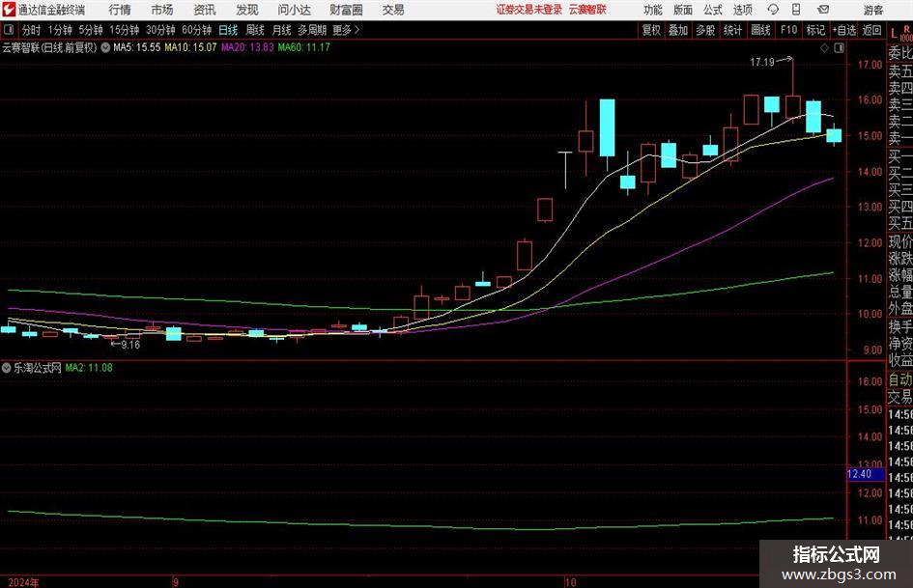Click the 复权 toolbar button
This screenshot has height=588, width=913.
[651, 30]
